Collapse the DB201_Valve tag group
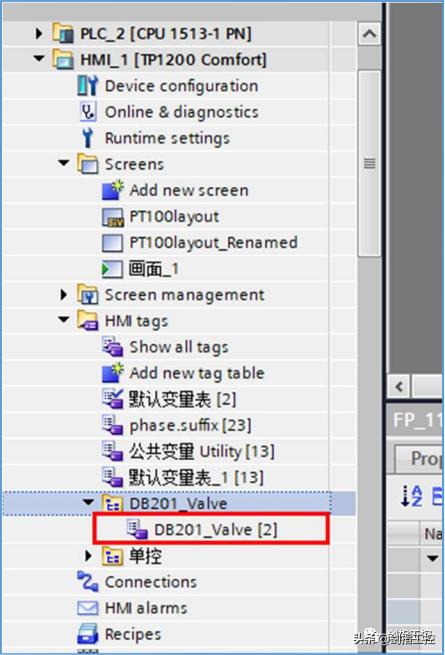 pos(88,502)
